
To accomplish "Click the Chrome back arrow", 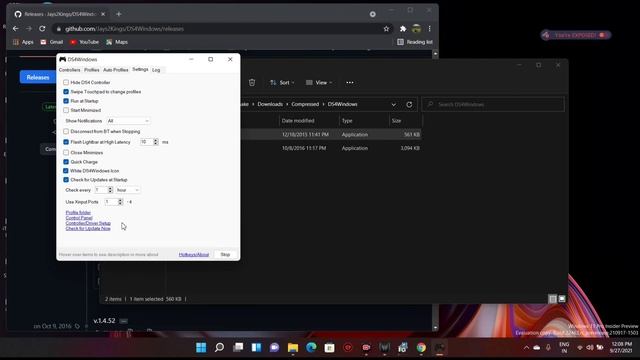I will coord(16,29).
